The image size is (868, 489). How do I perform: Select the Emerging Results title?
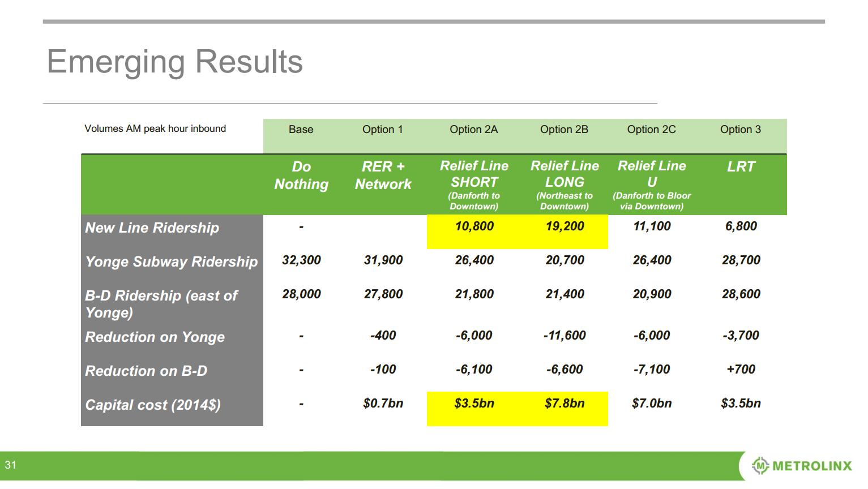point(174,62)
